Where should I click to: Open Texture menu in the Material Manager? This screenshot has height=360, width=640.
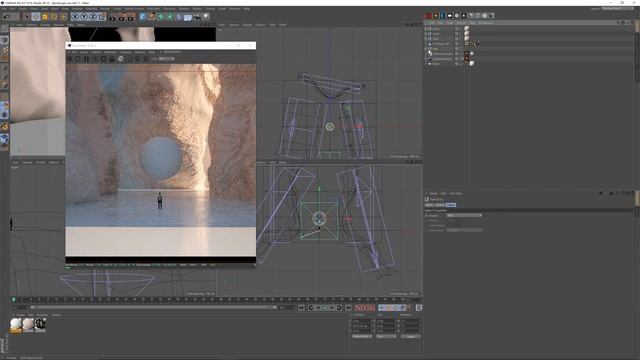point(56,315)
